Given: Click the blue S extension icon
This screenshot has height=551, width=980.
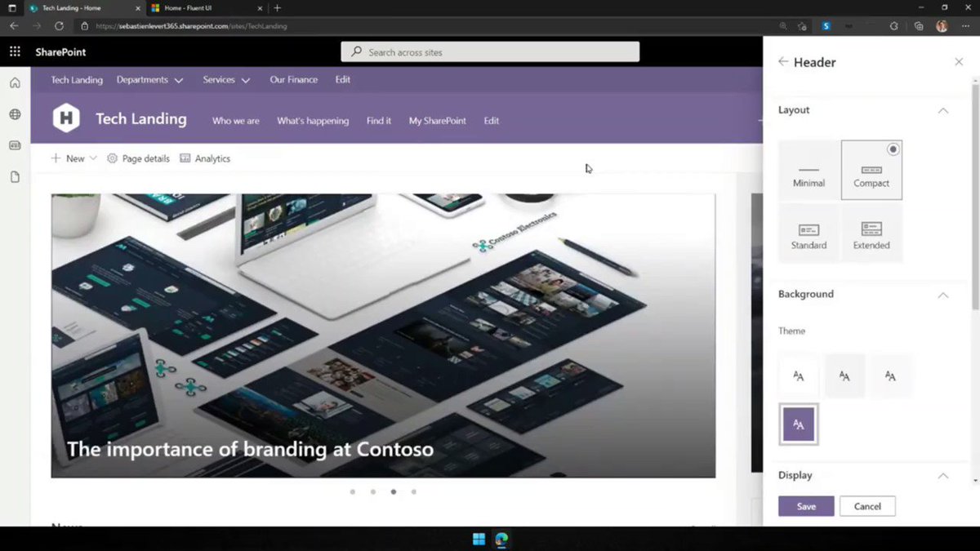Looking at the screenshot, I should [826, 26].
